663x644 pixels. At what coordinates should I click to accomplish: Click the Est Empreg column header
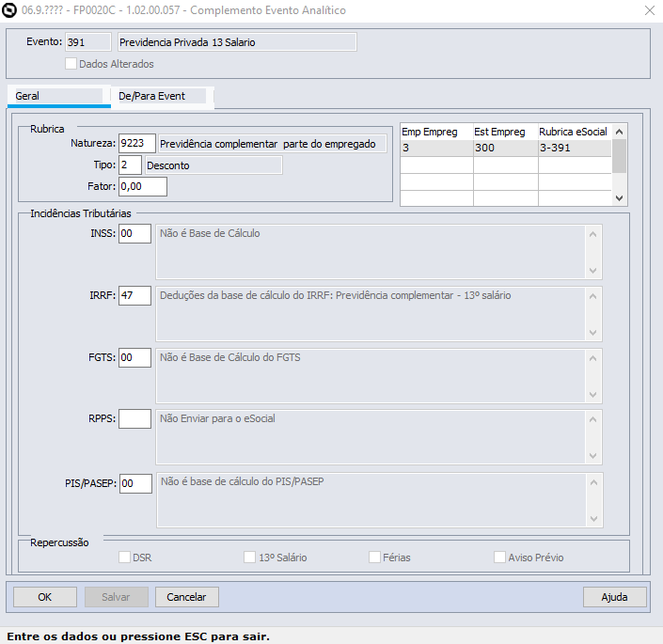(506, 132)
